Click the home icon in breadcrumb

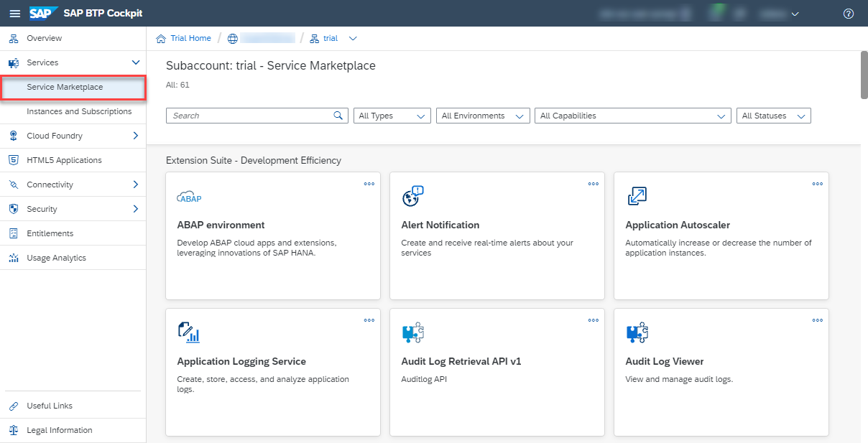(x=161, y=38)
